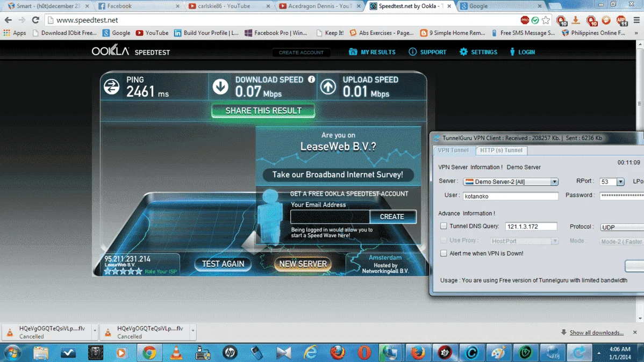The height and width of the screenshot is (362, 644).
Task: Click the download arrow circle icon
Action: 220,86
